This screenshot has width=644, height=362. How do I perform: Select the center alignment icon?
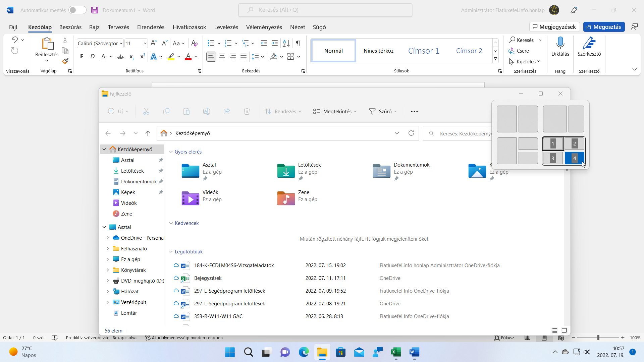pos(222,57)
